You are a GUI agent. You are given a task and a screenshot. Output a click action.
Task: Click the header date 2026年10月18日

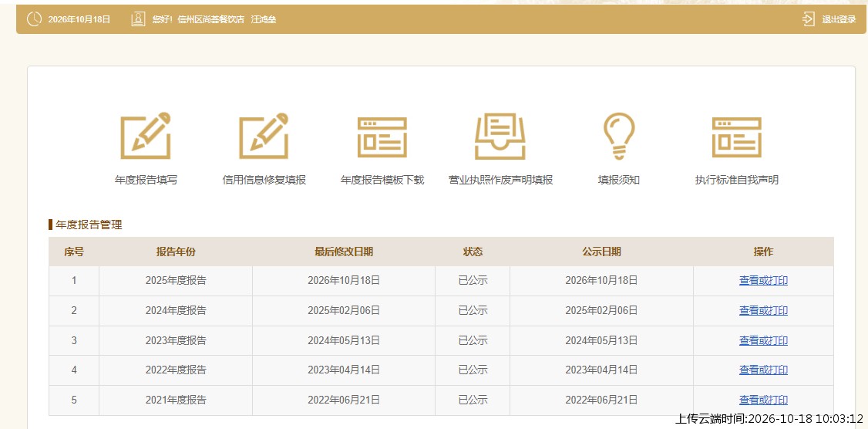pos(79,19)
